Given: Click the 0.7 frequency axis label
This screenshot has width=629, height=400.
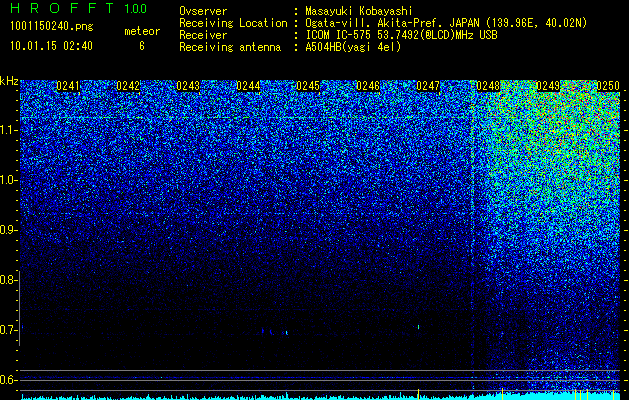Looking at the screenshot, I should (x=8, y=330).
